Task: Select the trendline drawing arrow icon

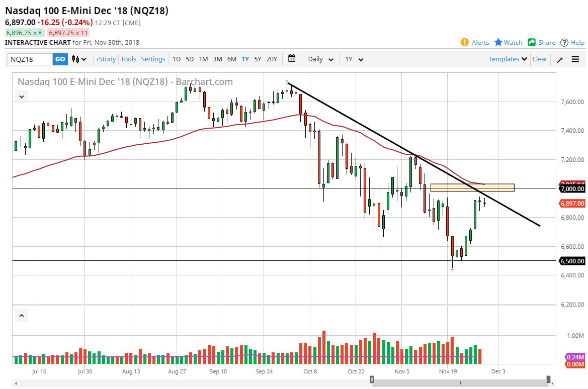Action: pos(559,59)
